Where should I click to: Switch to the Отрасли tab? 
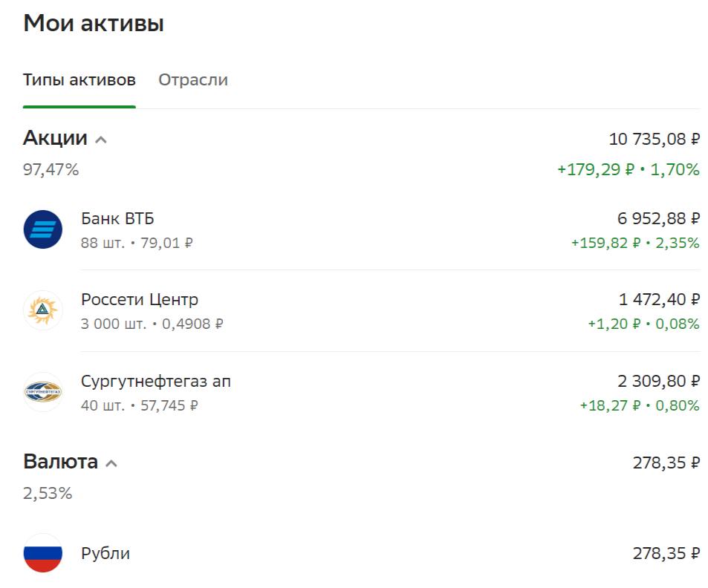[x=192, y=79]
